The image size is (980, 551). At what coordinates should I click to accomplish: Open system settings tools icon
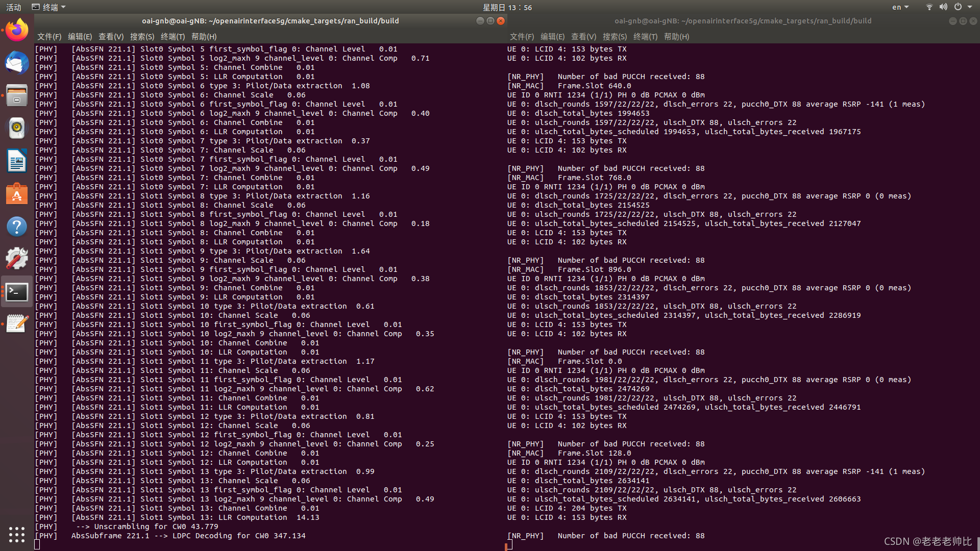(17, 259)
